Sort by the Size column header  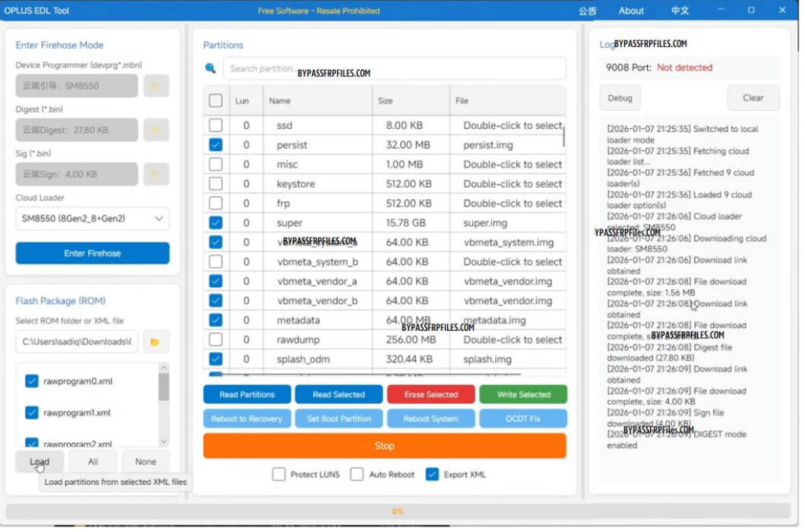[x=411, y=101]
